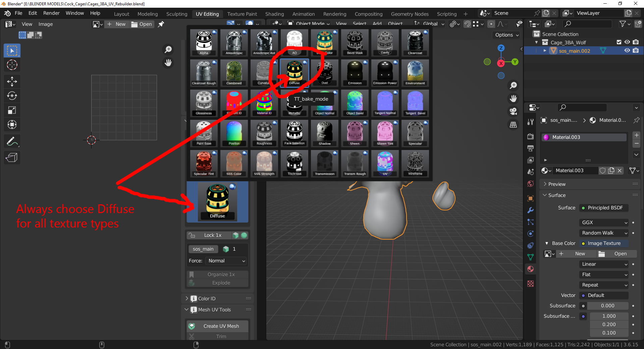Choose the Thickness bake mode thumbnail
This screenshot has width=644, height=349.
[294, 163]
